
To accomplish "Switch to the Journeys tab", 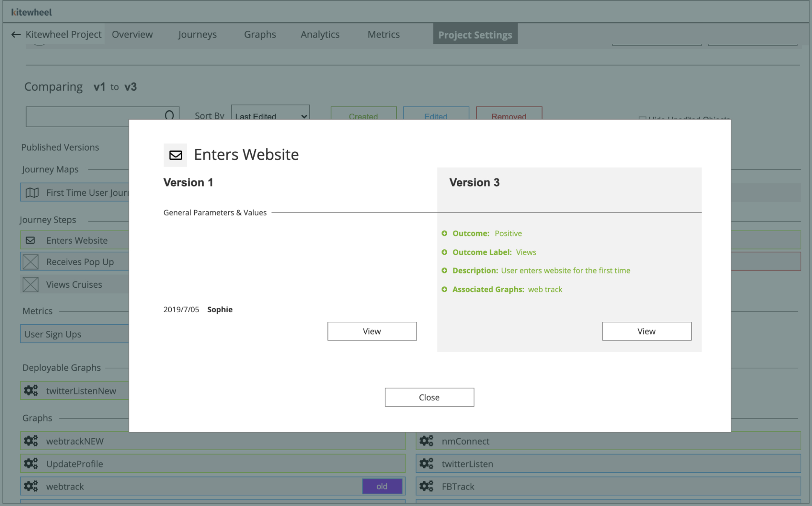I will 197,34.
